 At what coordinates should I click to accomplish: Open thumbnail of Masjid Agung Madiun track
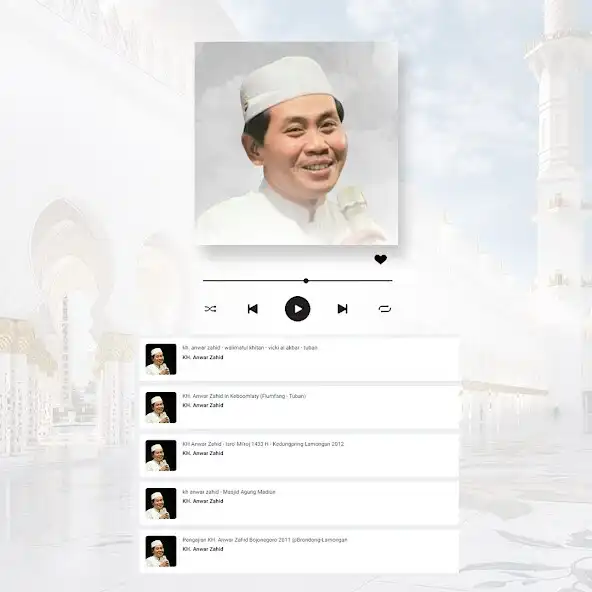pyautogui.click(x=161, y=503)
